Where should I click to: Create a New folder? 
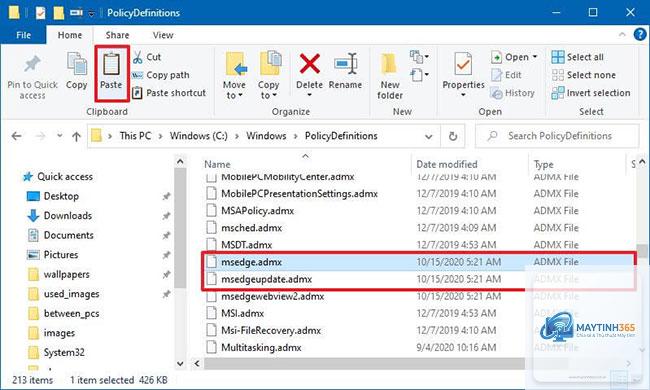point(390,77)
